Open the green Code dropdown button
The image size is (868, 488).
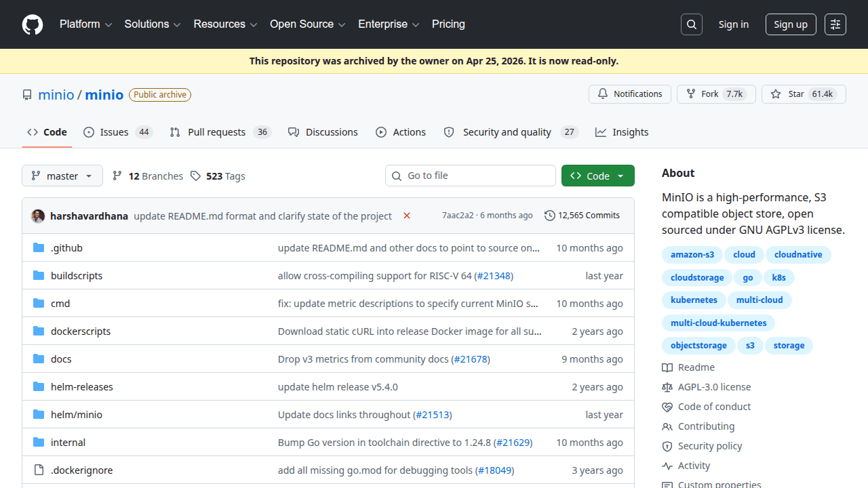pos(598,176)
